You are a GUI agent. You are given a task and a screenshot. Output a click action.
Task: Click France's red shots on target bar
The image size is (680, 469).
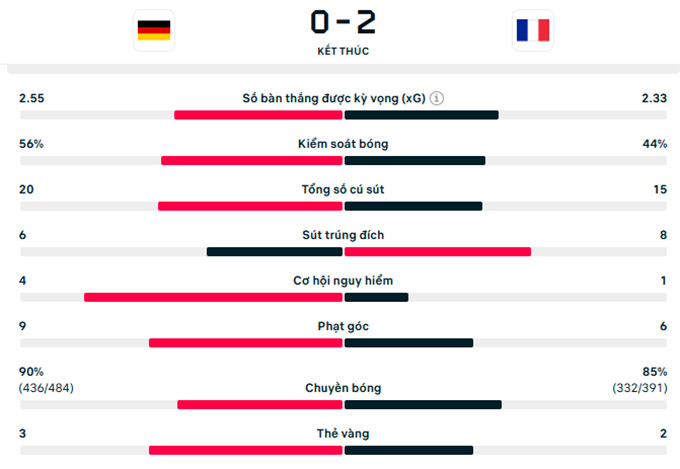438,252
